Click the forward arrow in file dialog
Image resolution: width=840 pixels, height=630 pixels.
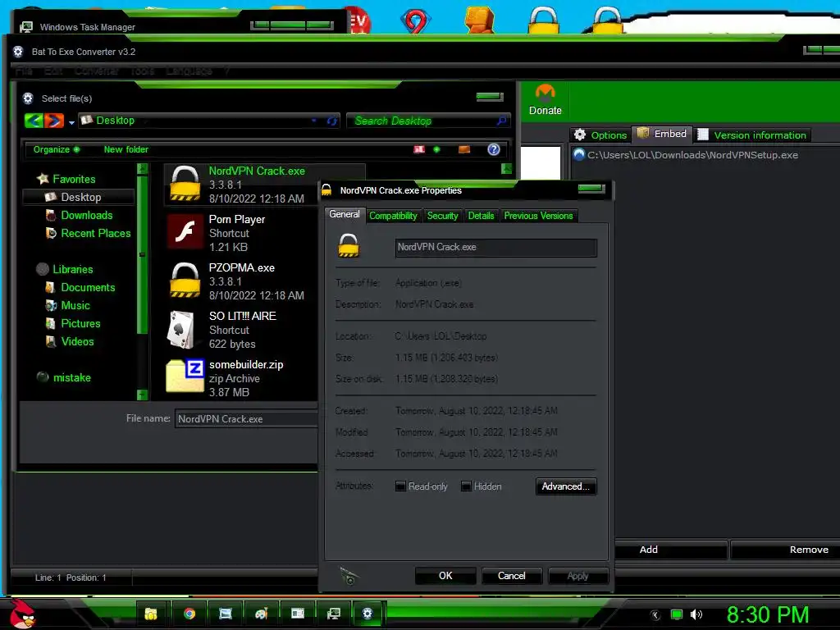pos(53,121)
